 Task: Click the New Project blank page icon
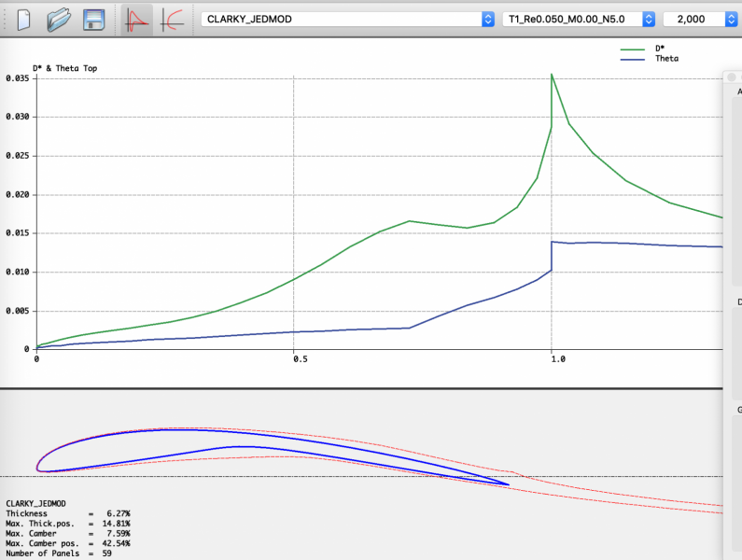(25, 19)
